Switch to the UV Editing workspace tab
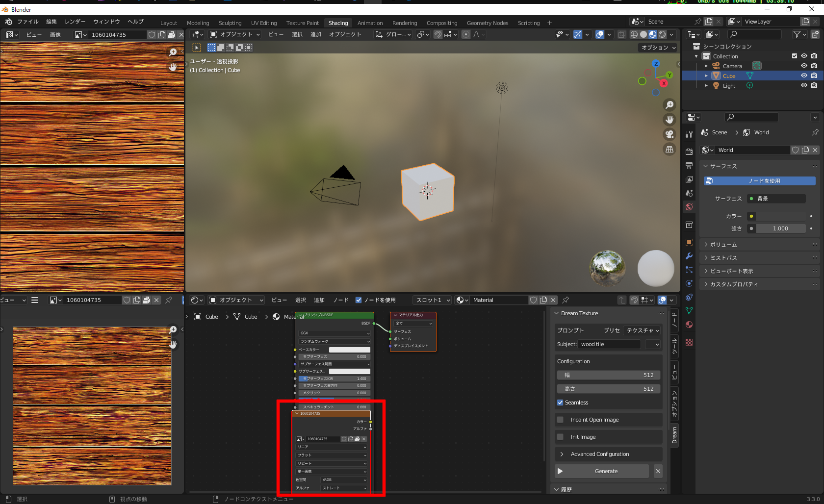Screen dimensions: 824x504 tap(264, 23)
